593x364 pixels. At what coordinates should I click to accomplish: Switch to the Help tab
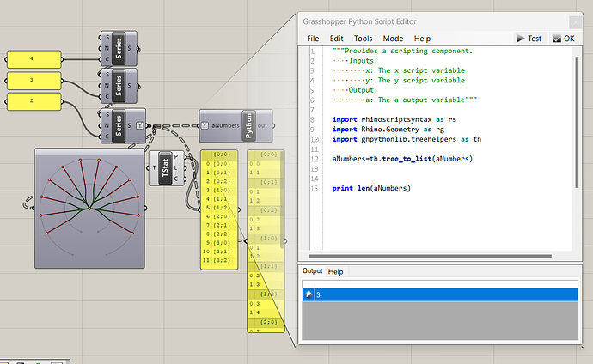tap(336, 271)
